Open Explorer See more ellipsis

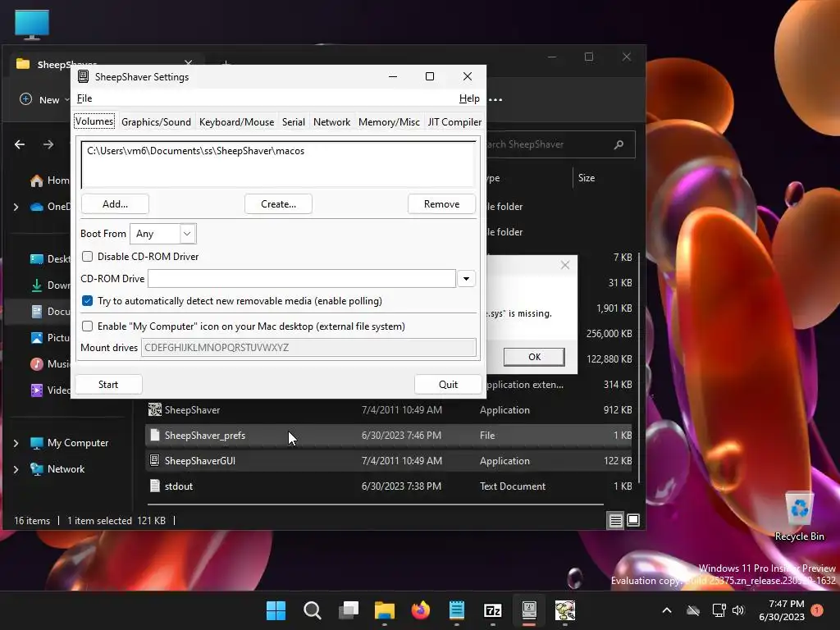[496, 99]
